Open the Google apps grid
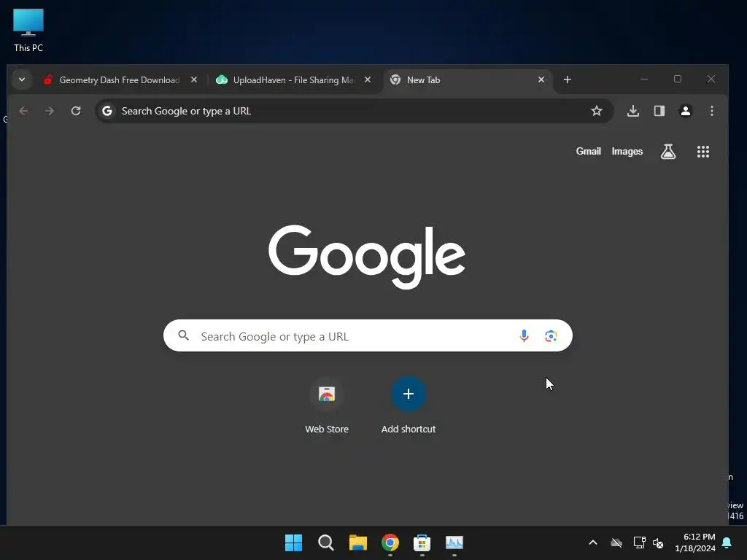The image size is (747, 560). (703, 152)
